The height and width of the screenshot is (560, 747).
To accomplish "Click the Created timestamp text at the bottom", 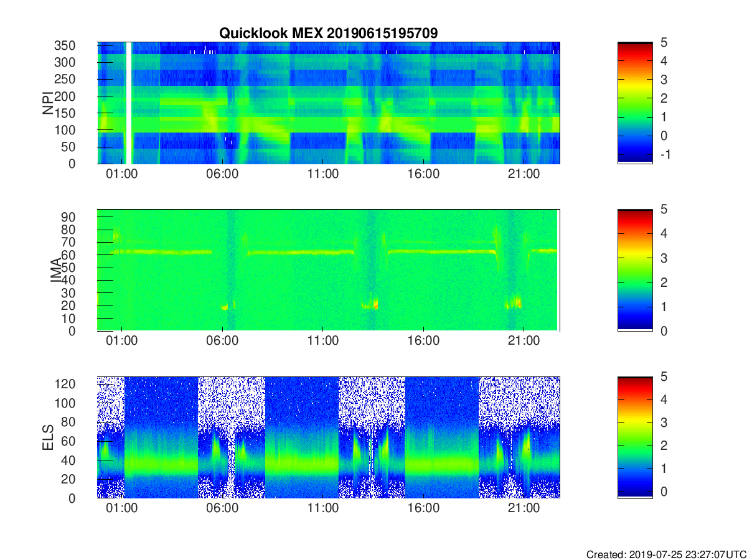I will 666,554.
